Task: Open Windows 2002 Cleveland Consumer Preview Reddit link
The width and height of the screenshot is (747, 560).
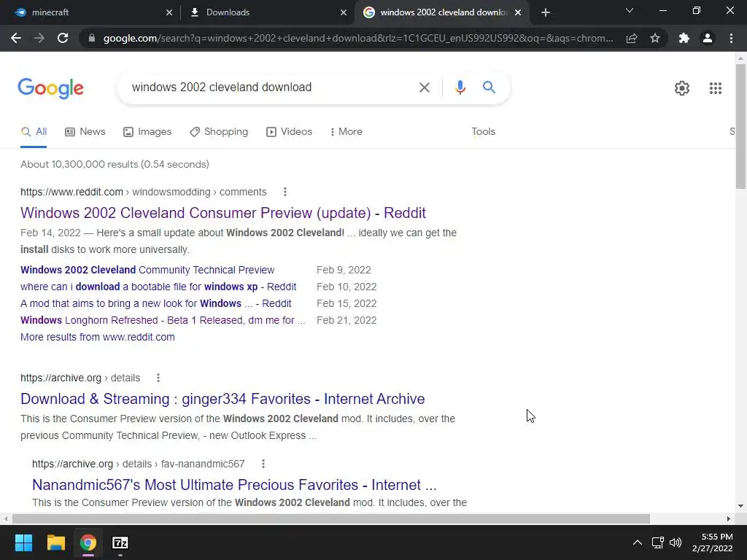Action: [x=223, y=213]
